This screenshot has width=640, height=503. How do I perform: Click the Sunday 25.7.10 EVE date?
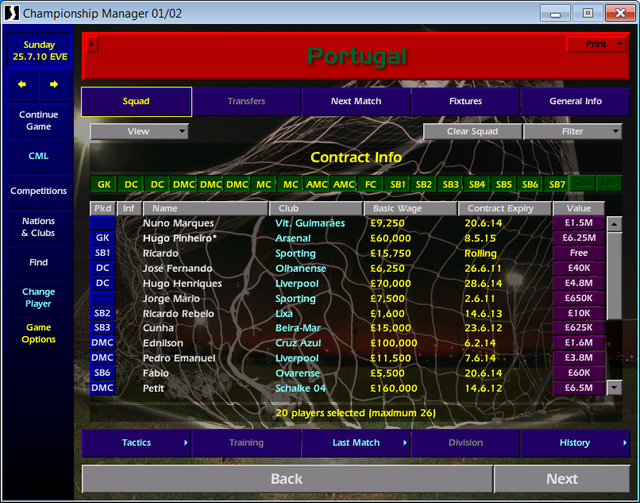(39, 51)
